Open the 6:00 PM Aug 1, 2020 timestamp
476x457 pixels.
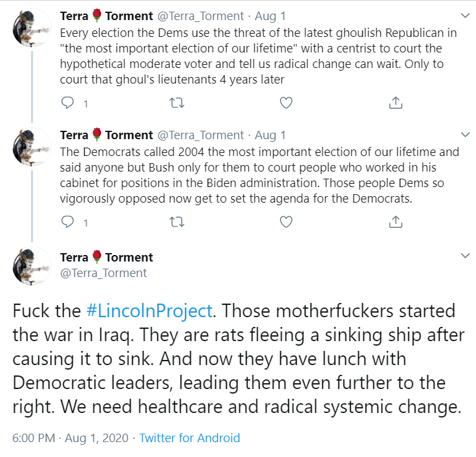tap(70, 438)
